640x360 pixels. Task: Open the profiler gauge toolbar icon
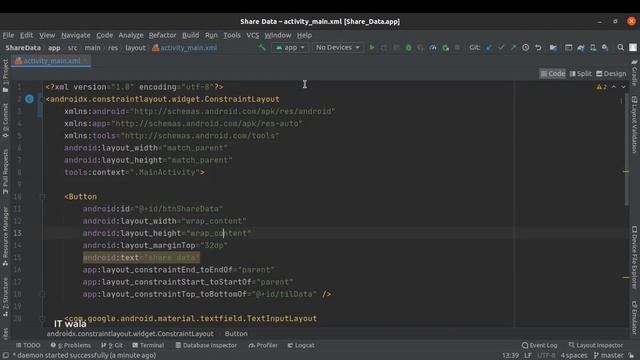coord(433,48)
